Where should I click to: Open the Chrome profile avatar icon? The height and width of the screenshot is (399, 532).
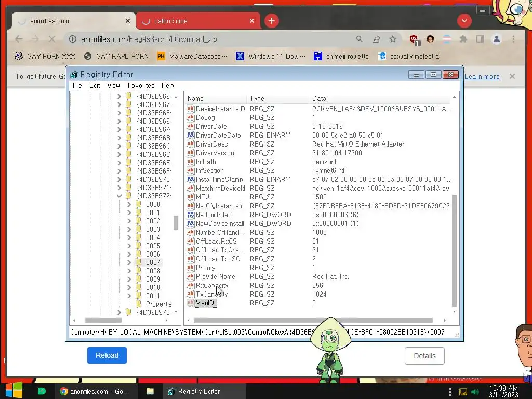tap(496, 39)
